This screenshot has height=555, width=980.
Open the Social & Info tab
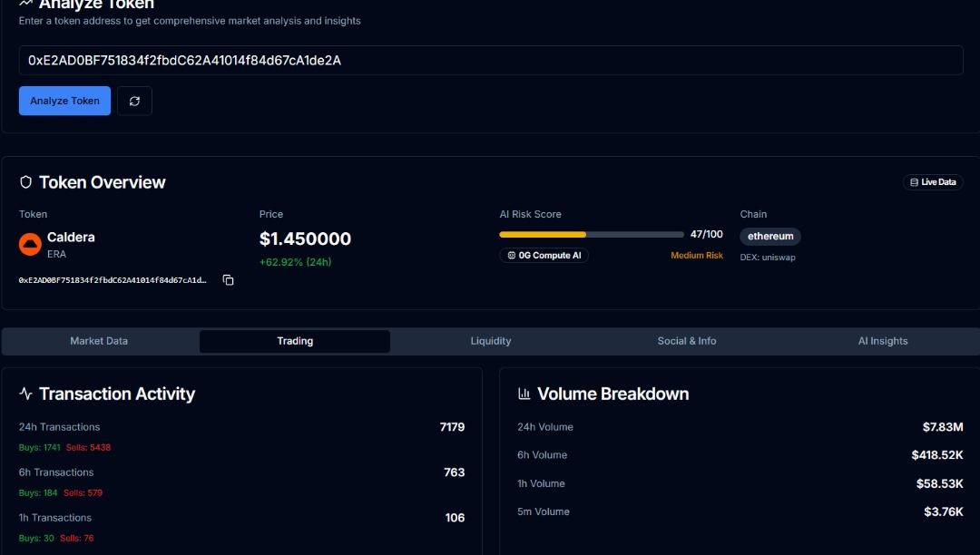point(687,342)
